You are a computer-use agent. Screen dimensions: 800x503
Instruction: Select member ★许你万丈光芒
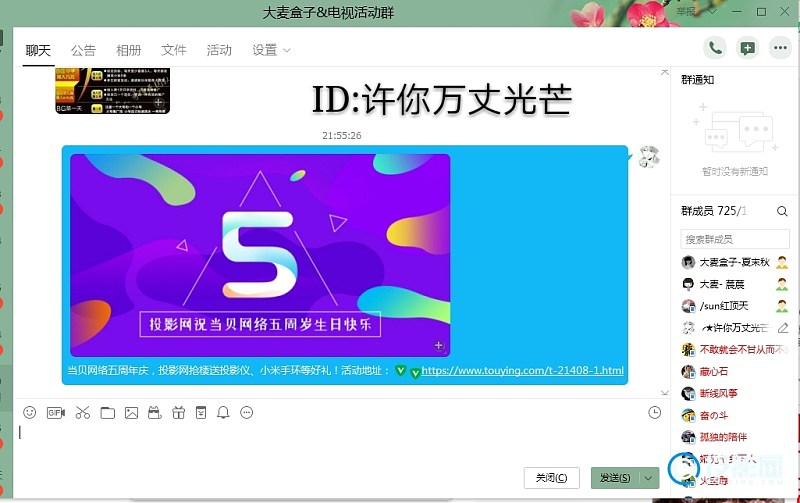pyautogui.click(x=735, y=328)
